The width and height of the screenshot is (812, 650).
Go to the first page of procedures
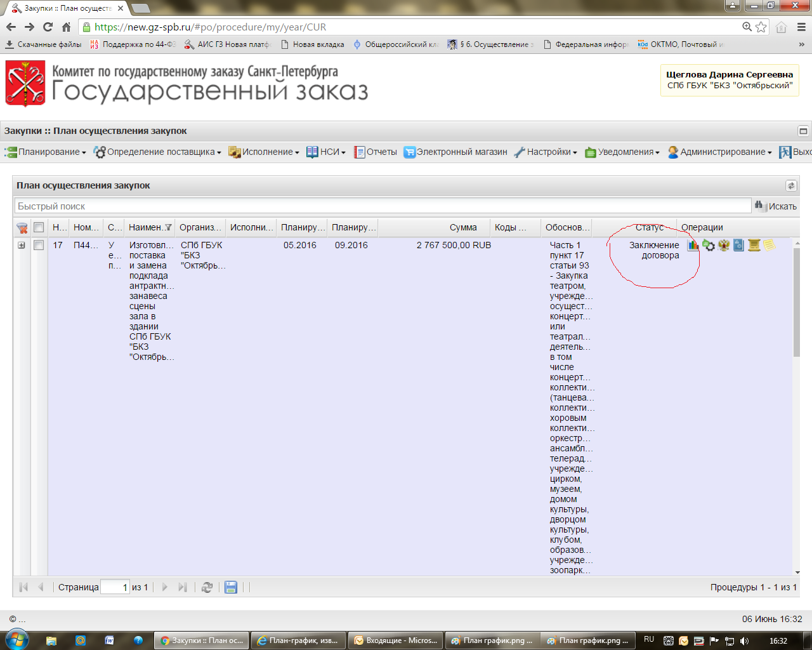(23, 587)
